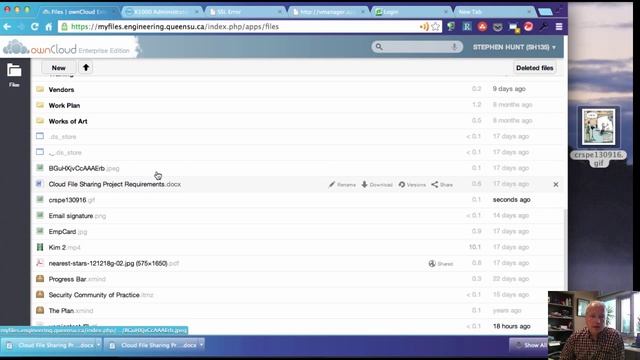
Task: Open Progress Bar.xmind file
Action: (x=77, y=279)
